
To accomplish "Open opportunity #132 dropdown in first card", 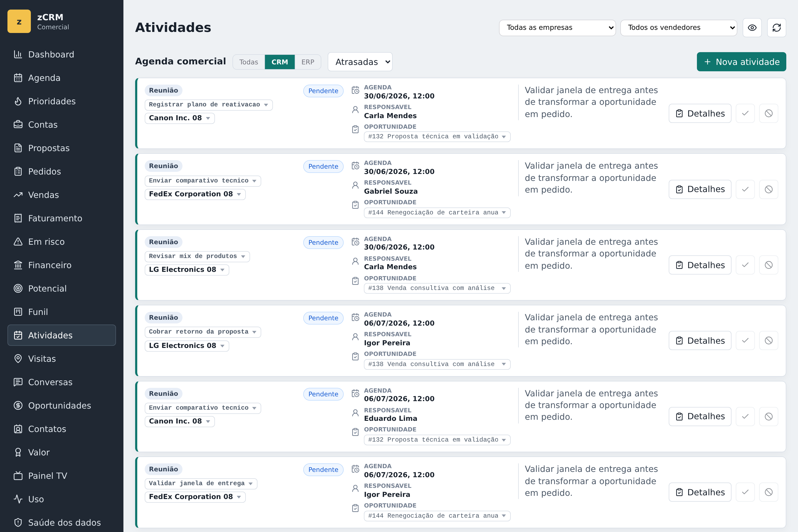I will [x=437, y=136].
